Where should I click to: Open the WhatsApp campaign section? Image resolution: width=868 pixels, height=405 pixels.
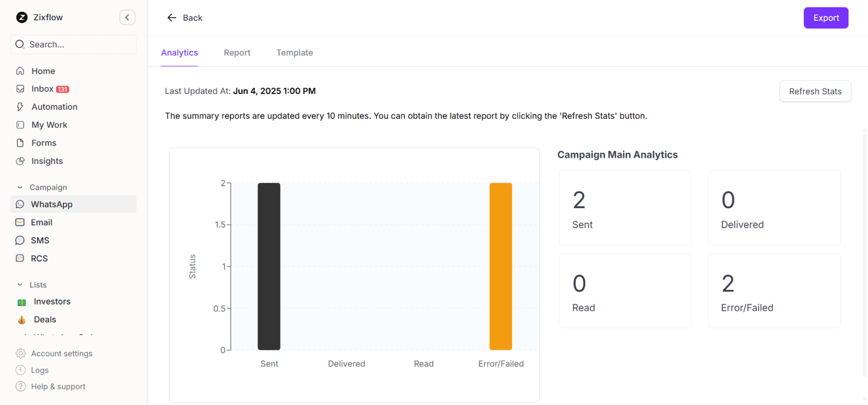coord(51,204)
